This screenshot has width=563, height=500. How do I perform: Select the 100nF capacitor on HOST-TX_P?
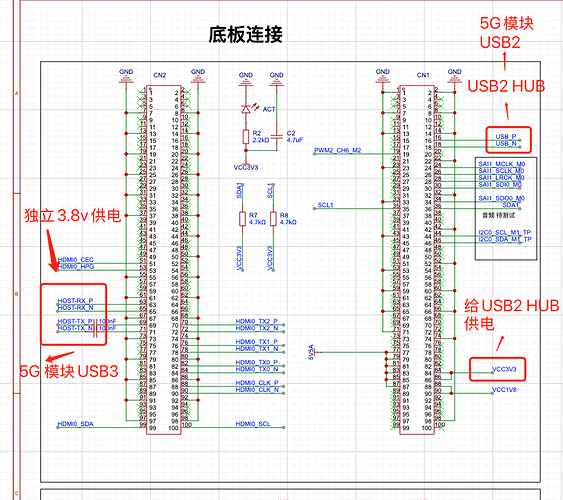pos(95,325)
